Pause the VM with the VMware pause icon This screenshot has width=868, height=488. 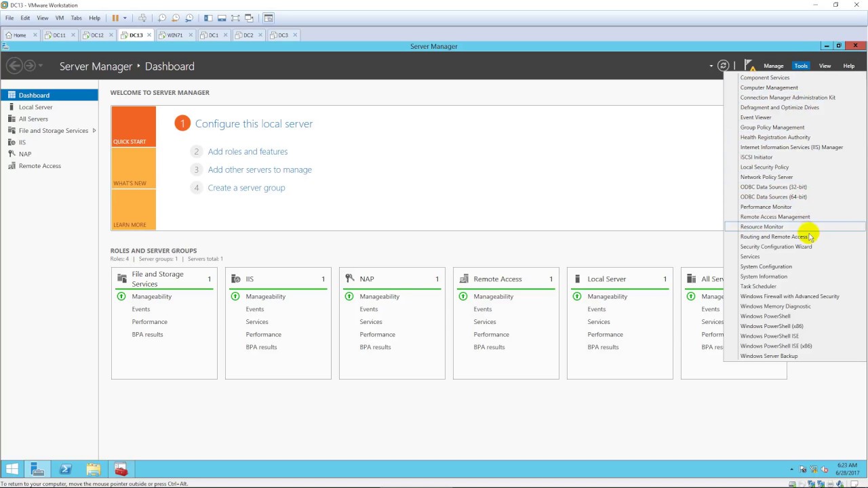(115, 18)
